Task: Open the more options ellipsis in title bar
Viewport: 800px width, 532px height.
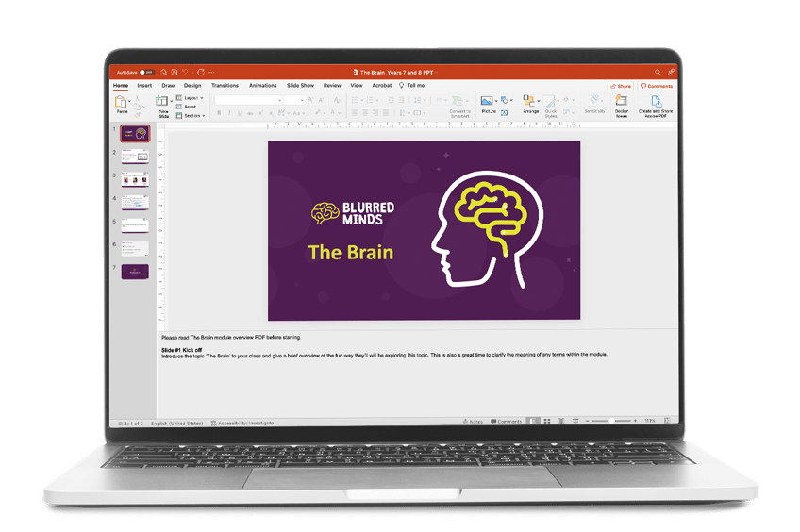Action: pos(211,73)
